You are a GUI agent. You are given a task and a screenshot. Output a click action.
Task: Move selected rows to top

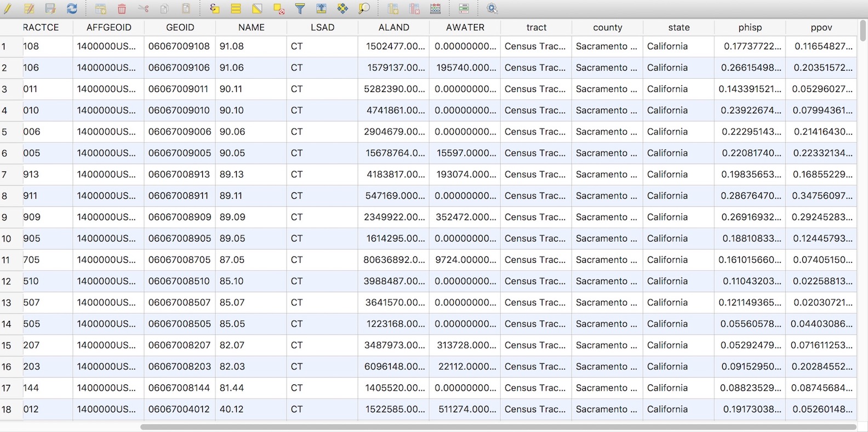click(x=321, y=8)
